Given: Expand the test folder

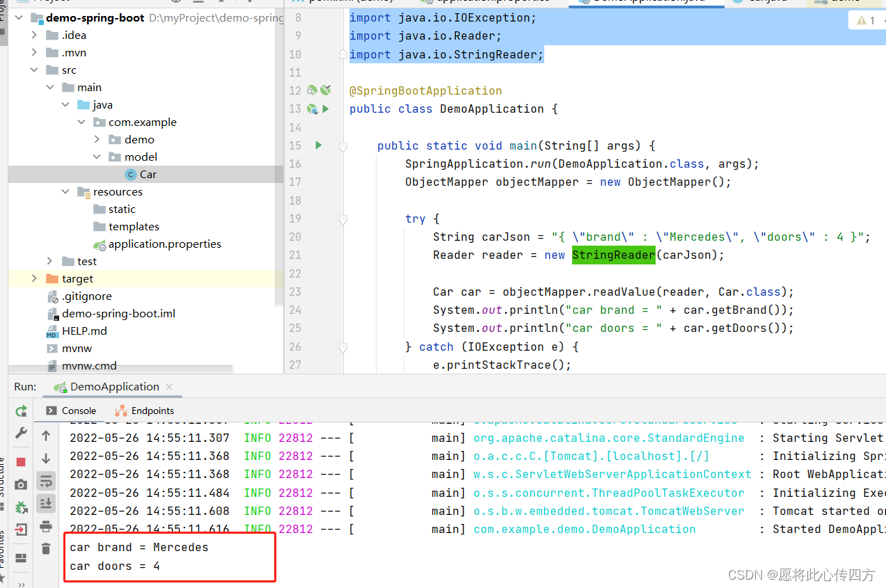Looking at the screenshot, I should (x=50, y=261).
